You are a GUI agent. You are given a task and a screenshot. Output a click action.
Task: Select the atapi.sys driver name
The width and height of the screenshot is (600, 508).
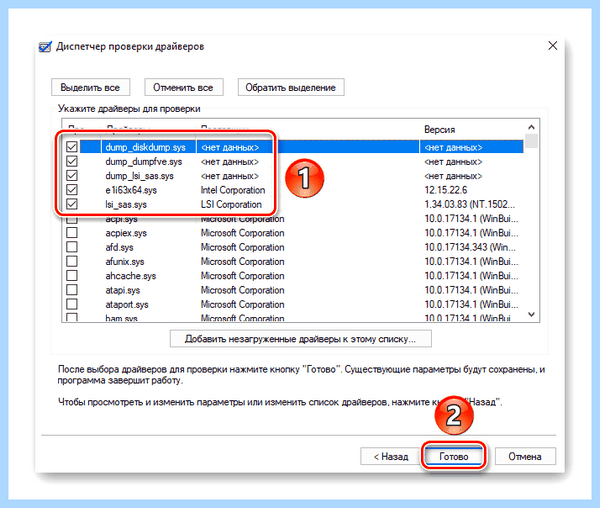point(123,290)
